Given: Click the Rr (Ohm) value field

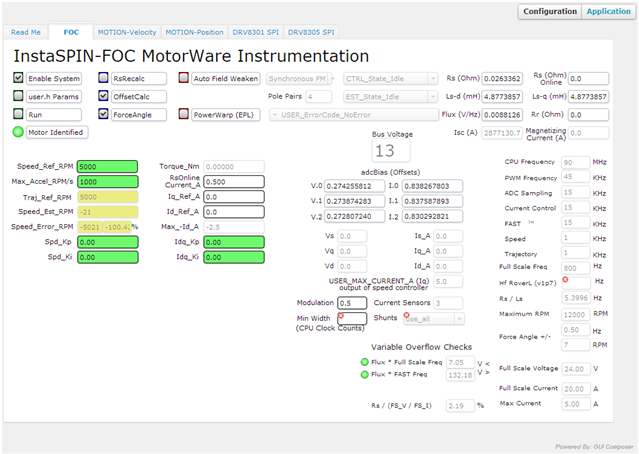Looking at the screenshot, I should click(x=588, y=115).
